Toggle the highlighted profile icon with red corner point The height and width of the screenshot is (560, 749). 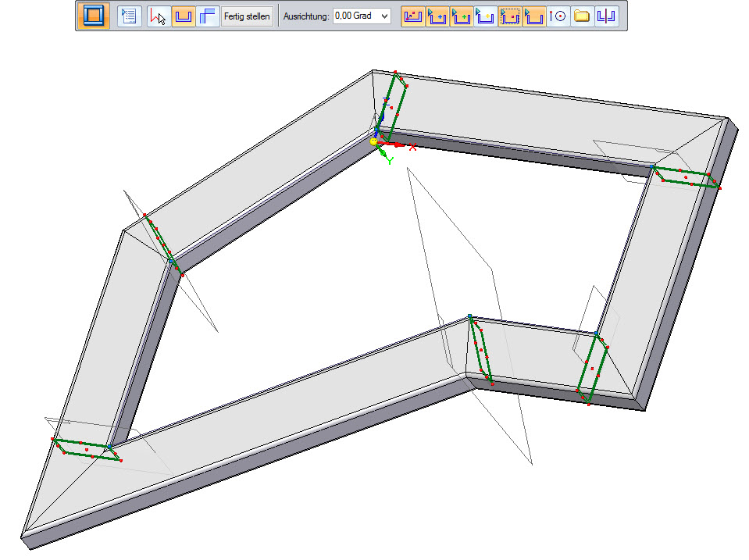click(413, 16)
